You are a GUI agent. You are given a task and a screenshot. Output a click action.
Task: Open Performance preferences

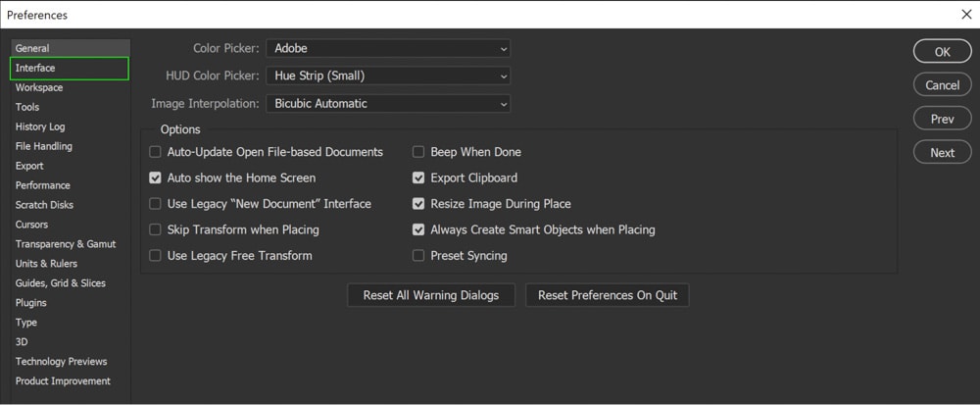[x=70, y=185]
